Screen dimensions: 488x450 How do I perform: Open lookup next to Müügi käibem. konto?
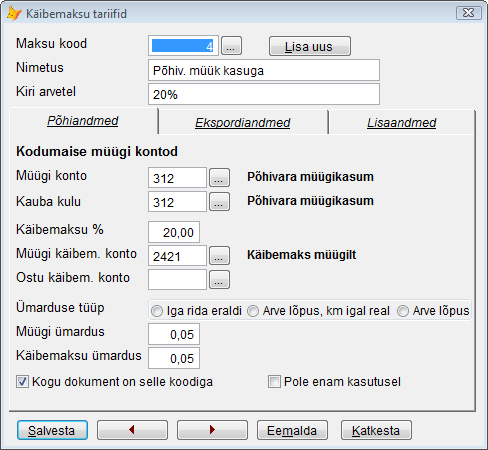219,256
